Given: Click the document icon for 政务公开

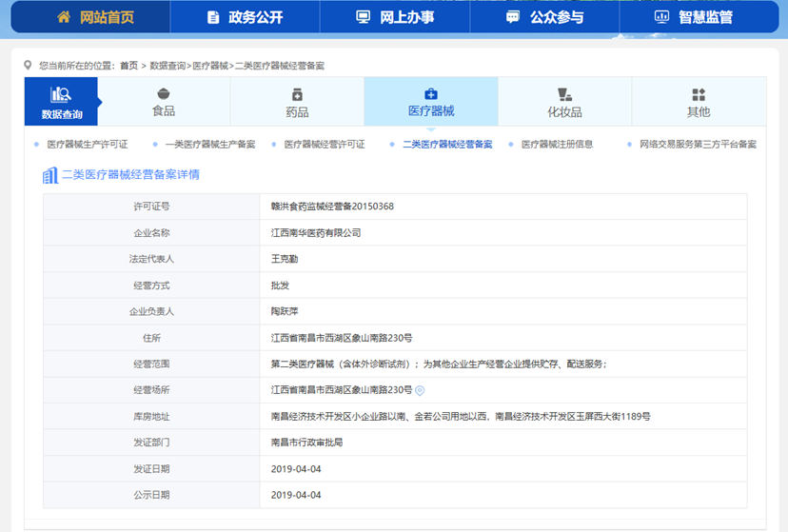Looking at the screenshot, I should [x=212, y=17].
